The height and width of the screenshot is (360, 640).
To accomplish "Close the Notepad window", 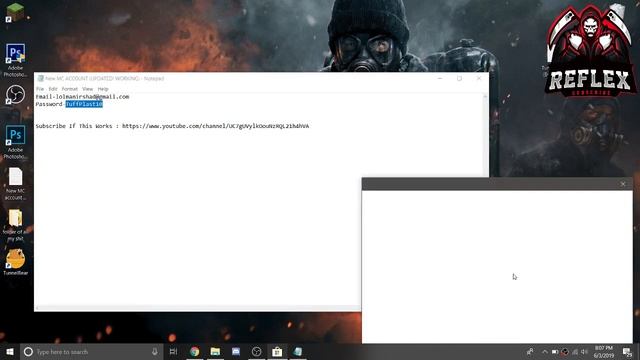I will [x=479, y=78].
